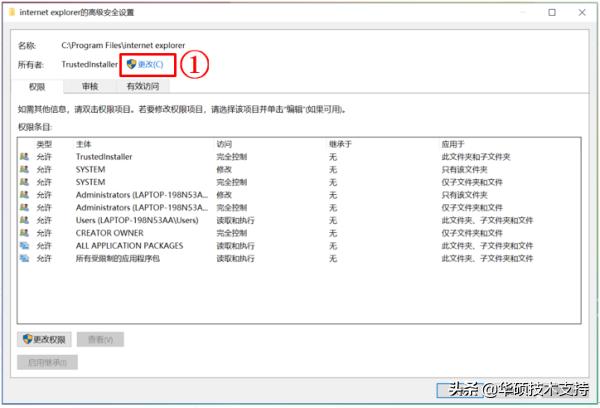Open the 审核 tab

[x=90, y=86]
